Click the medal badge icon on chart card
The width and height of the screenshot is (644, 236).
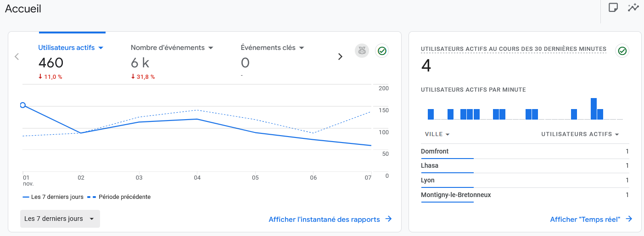pyautogui.click(x=362, y=51)
